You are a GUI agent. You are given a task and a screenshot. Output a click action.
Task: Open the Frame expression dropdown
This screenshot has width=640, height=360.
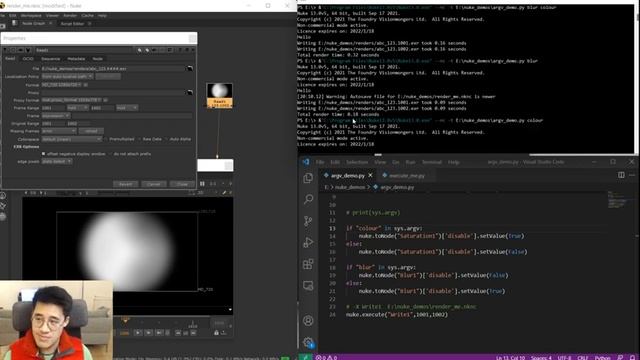coord(56,116)
